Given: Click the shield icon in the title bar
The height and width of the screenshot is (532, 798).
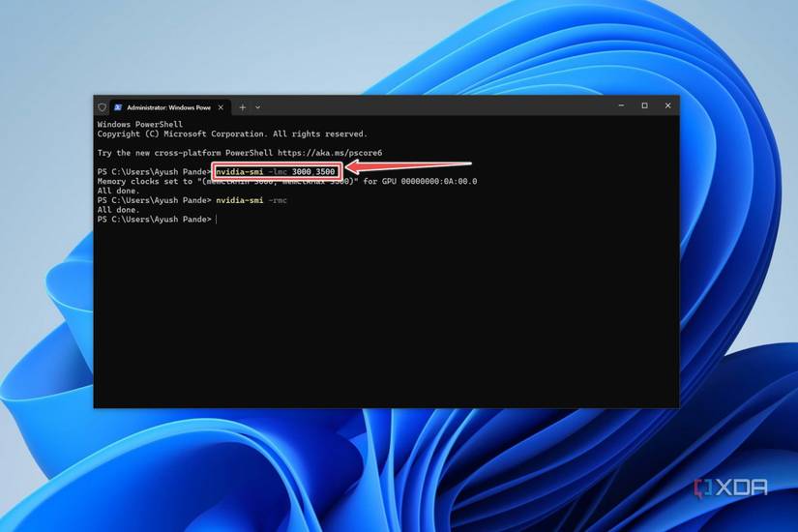Looking at the screenshot, I should tap(103, 107).
